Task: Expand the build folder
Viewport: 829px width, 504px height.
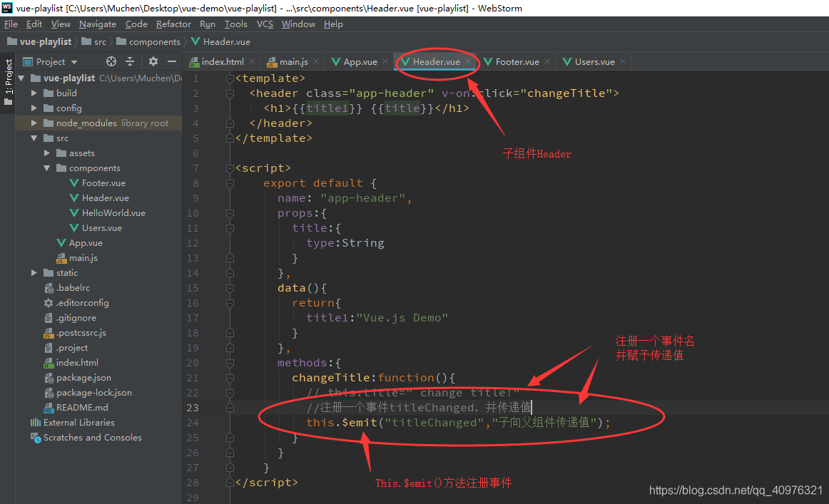Action: click(x=34, y=93)
